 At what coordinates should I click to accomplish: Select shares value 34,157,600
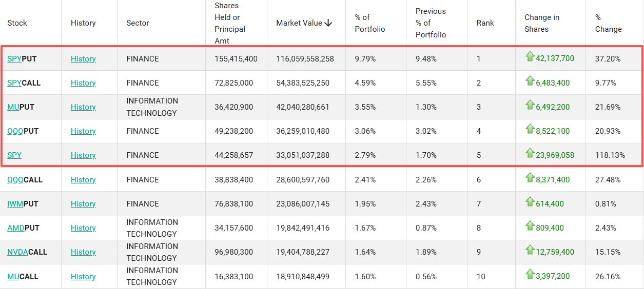[x=234, y=228]
